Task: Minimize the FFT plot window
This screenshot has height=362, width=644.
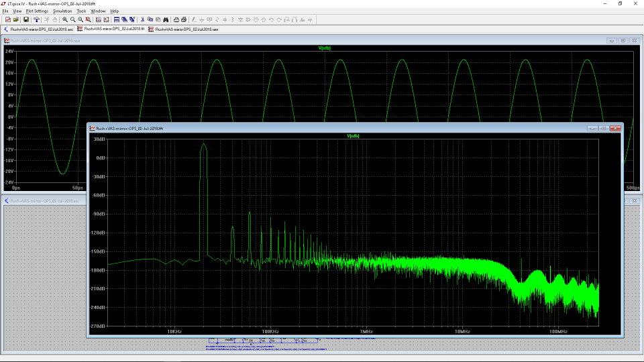Action: coord(592,129)
